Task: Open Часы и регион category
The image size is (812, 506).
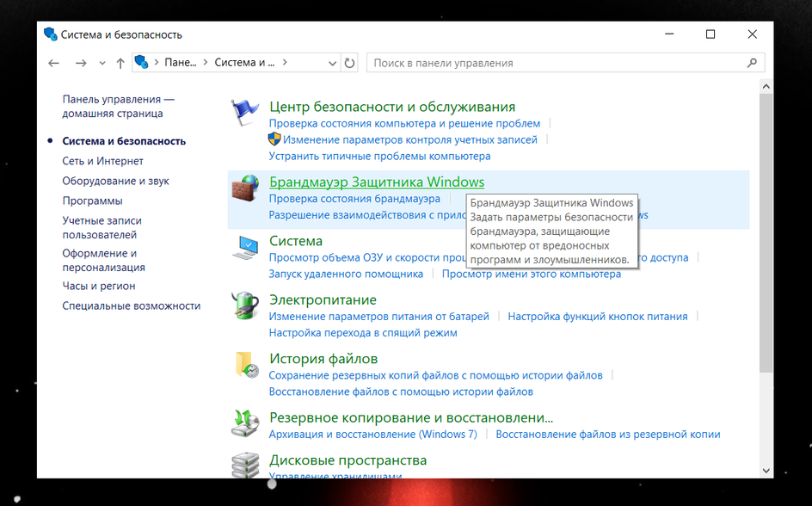Action: click(98, 286)
